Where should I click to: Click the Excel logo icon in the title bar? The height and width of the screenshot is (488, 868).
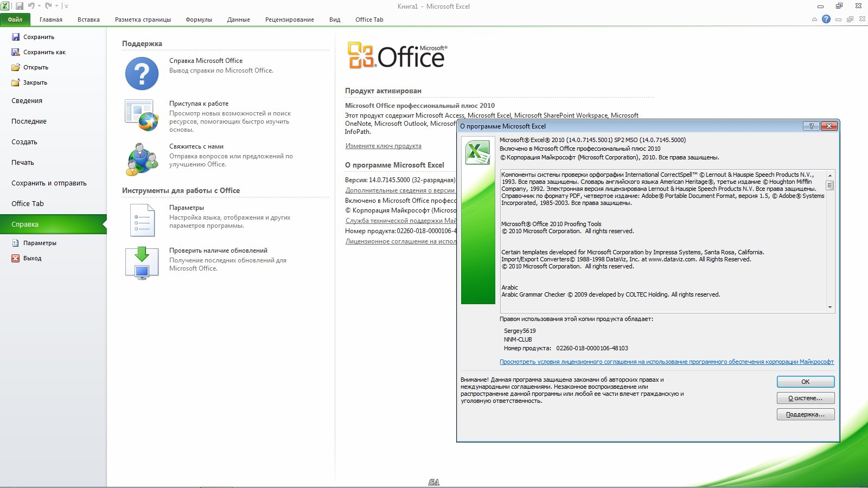coord(5,6)
